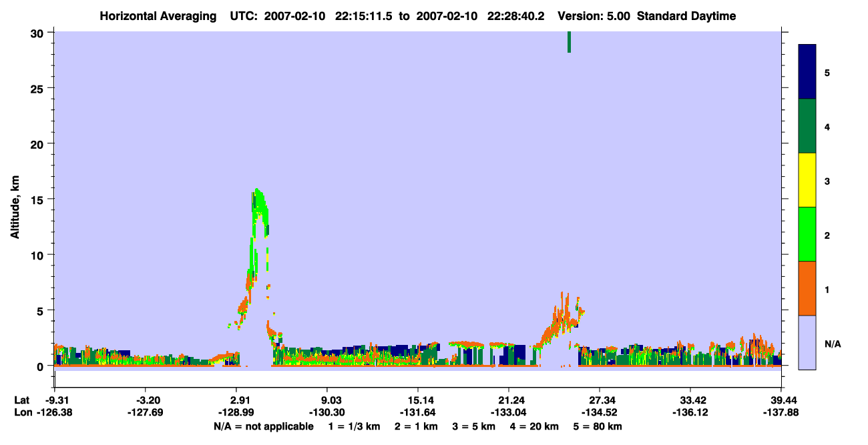Click the y-axis tick label 20
This screenshot has height=445, width=868.
coord(39,144)
